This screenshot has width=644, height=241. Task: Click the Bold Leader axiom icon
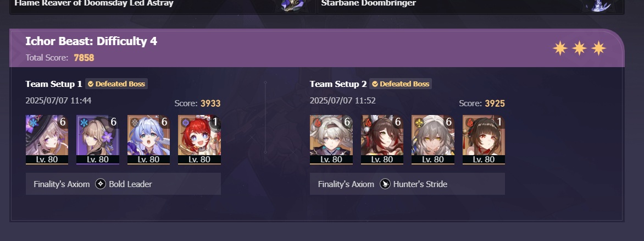[x=101, y=184]
